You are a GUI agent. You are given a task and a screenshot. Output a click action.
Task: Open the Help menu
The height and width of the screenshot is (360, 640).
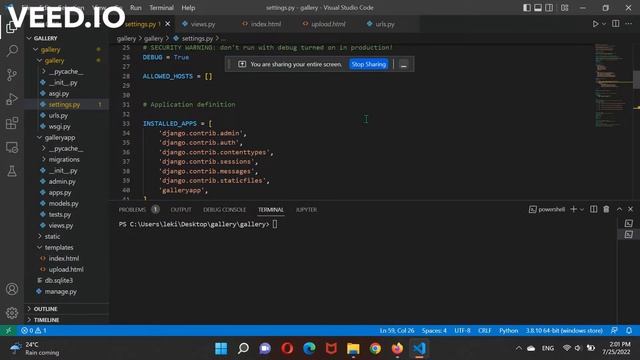[x=188, y=8]
